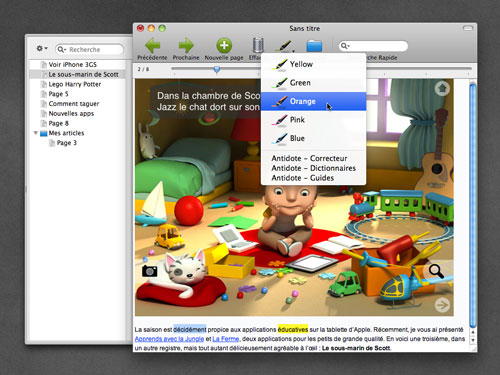
Task: Open Nouvelles apps in sidebar list
Action: (77, 114)
